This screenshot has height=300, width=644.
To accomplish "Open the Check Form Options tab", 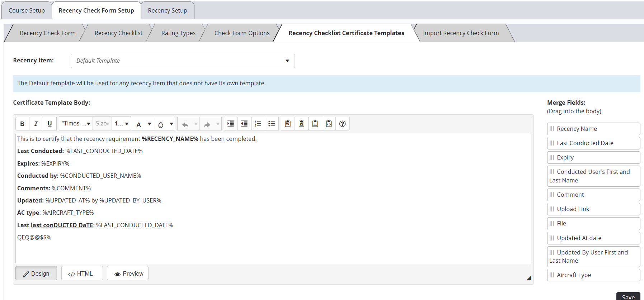I will click(x=242, y=33).
